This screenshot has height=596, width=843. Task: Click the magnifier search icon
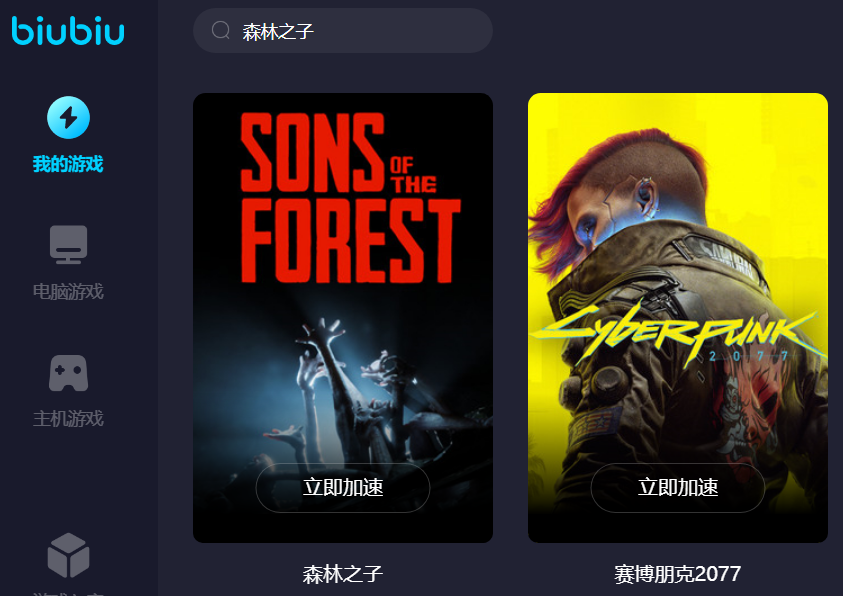220,31
